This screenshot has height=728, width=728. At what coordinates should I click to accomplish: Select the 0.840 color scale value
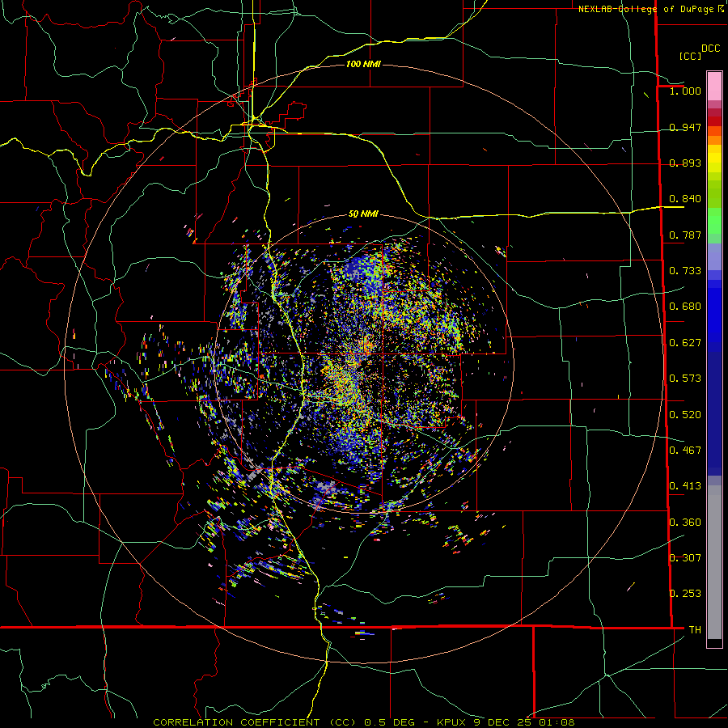tap(685, 199)
